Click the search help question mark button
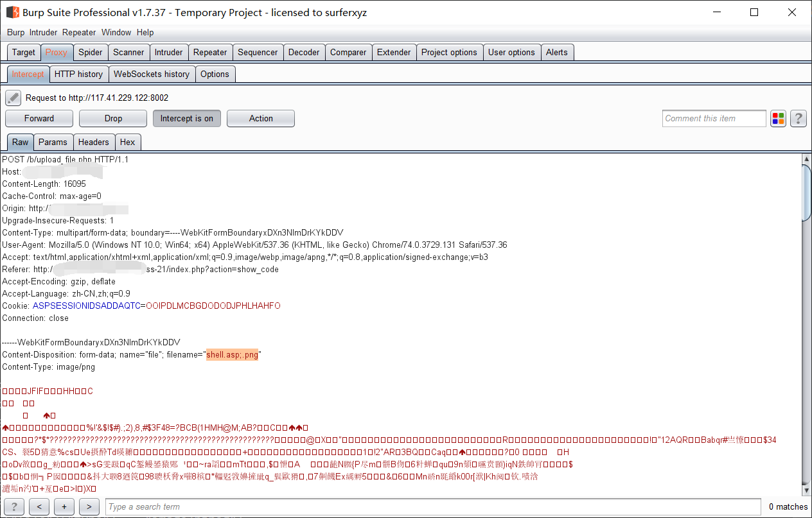The height and width of the screenshot is (518, 812). coord(14,506)
